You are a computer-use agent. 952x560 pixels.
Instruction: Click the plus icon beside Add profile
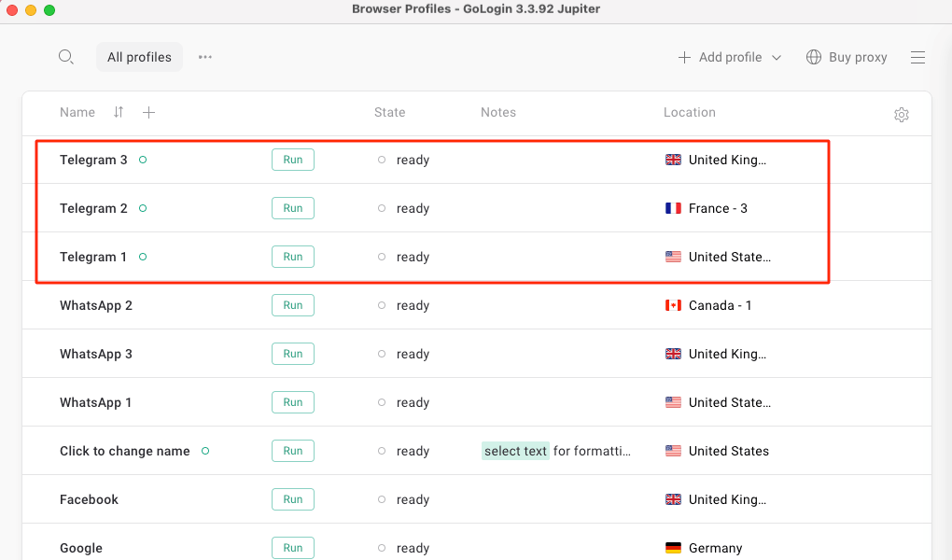(684, 57)
